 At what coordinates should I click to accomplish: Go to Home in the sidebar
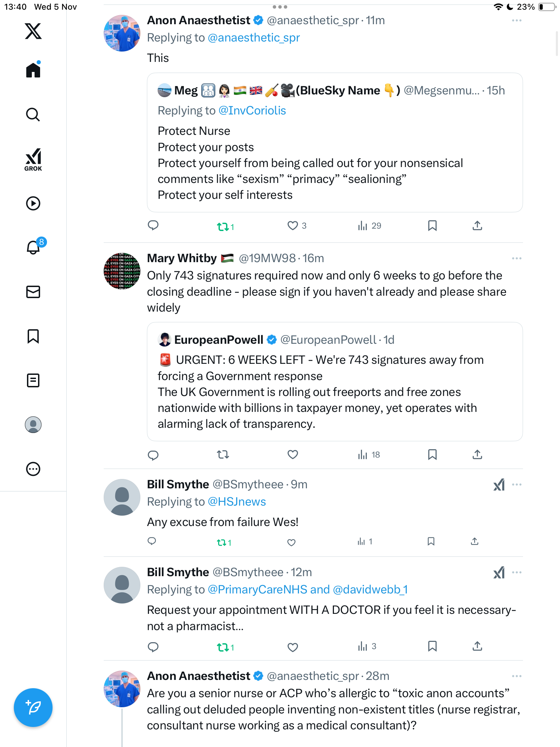tap(33, 70)
